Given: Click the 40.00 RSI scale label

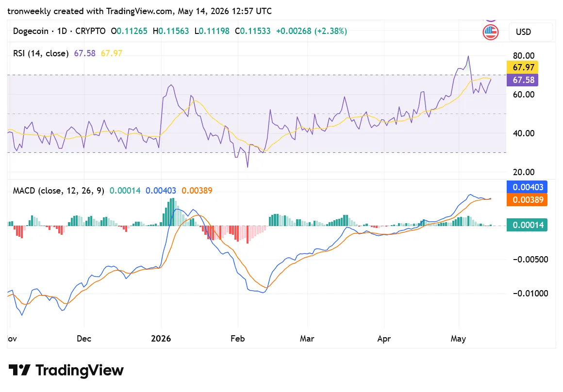Looking at the screenshot, I should click(524, 133).
